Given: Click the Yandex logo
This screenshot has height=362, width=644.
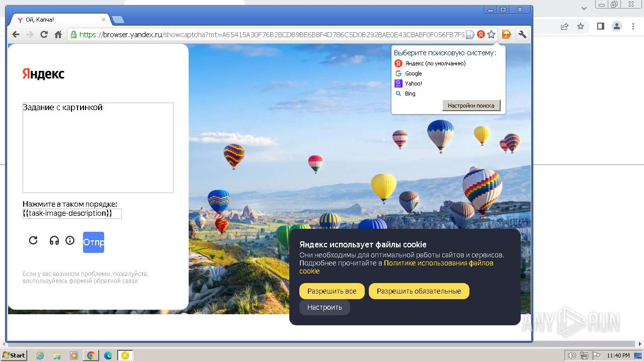Looking at the screenshot, I should pyautogui.click(x=43, y=74).
